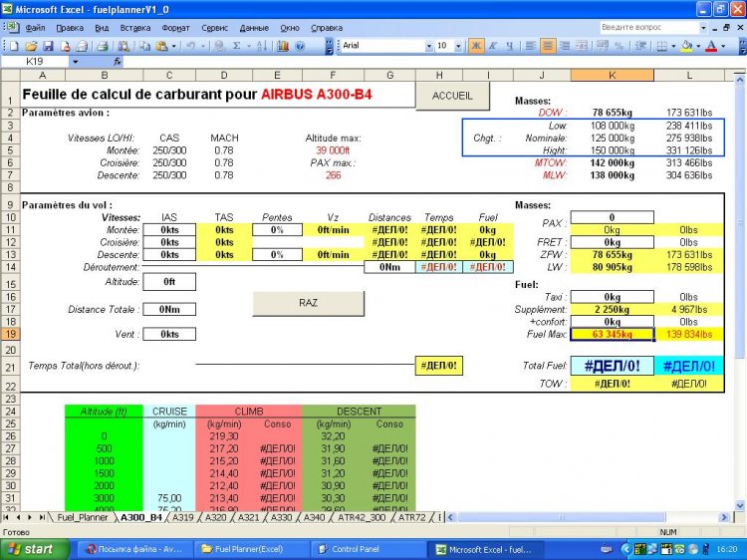Open Print Preview magnifier icon

(124, 46)
